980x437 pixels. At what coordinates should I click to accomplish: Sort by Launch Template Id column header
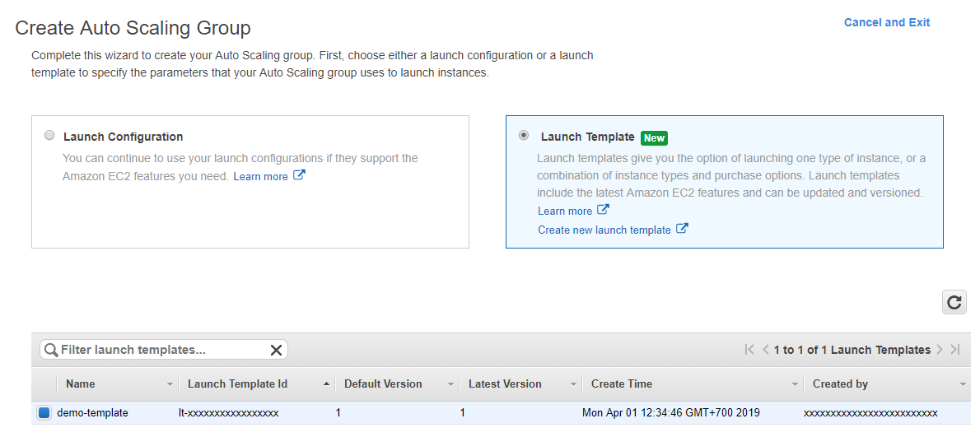tap(237, 384)
